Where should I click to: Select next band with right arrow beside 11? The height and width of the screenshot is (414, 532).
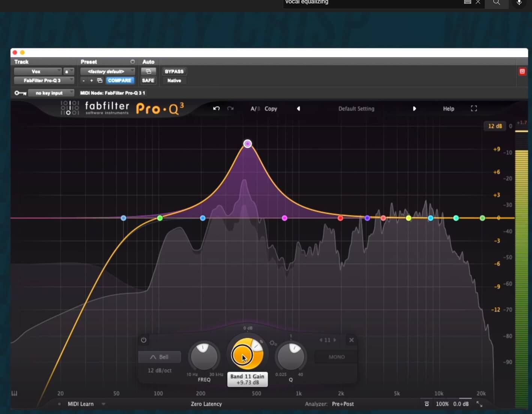tap(335, 340)
